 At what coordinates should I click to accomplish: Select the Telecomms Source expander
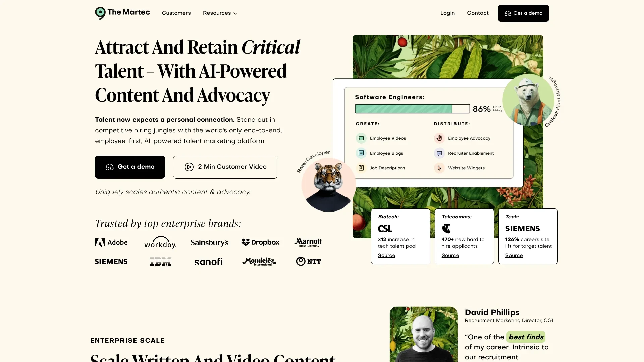pyautogui.click(x=450, y=255)
